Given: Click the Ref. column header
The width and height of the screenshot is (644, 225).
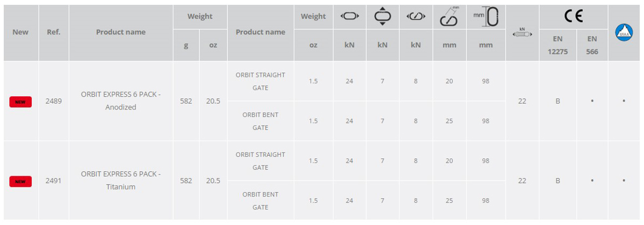Looking at the screenshot, I should tap(54, 32).
